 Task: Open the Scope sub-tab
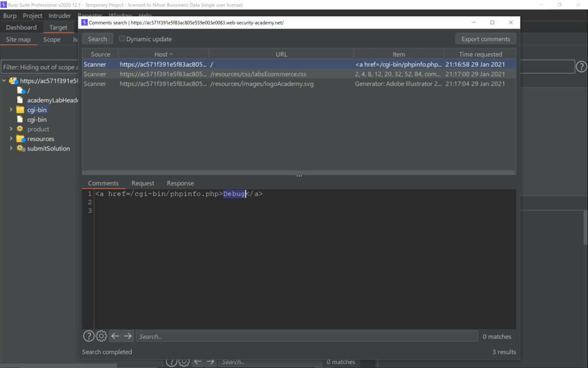click(x=51, y=39)
